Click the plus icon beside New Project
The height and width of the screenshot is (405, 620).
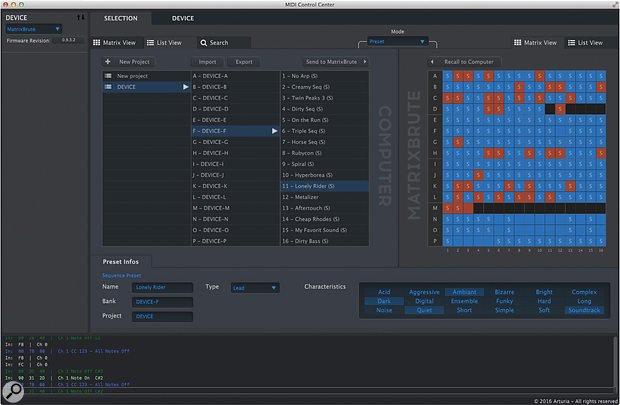tap(108, 61)
